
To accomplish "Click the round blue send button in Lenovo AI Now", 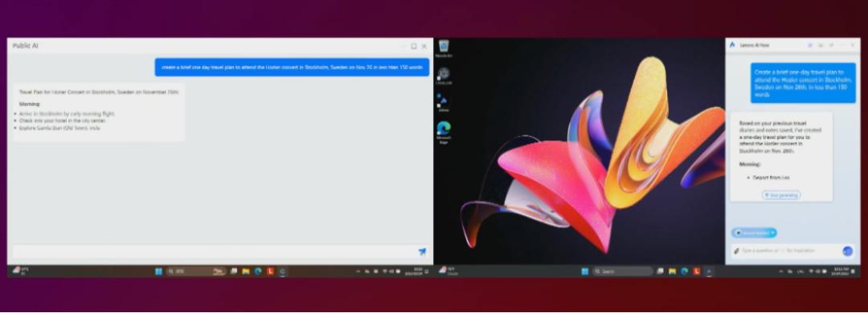I will point(848,251).
